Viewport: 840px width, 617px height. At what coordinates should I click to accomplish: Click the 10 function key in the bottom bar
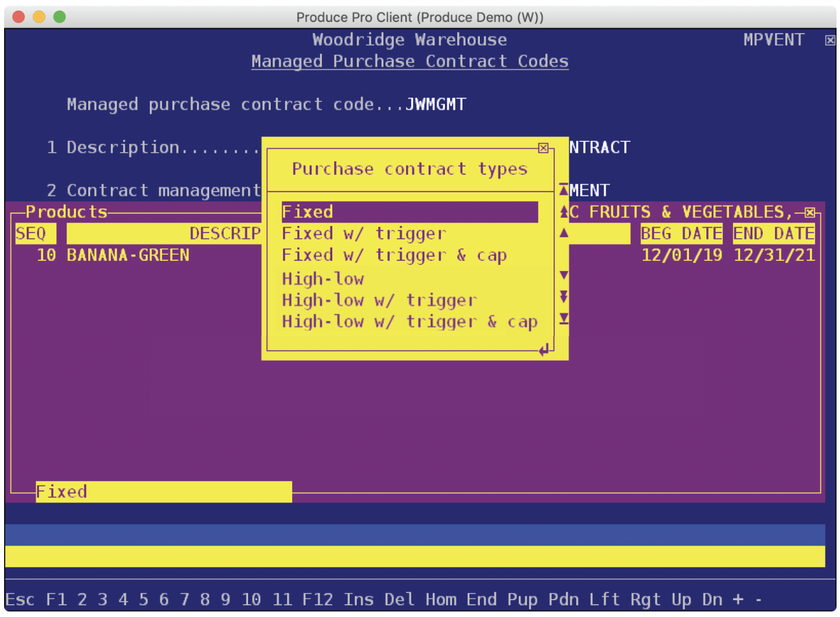click(x=251, y=599)
